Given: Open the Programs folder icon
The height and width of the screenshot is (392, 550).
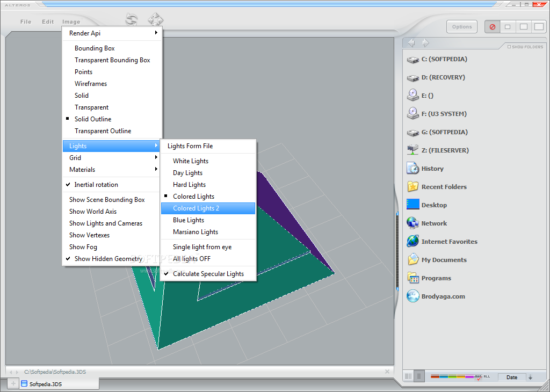Looking at the screenshot, I should coord(413,278).
